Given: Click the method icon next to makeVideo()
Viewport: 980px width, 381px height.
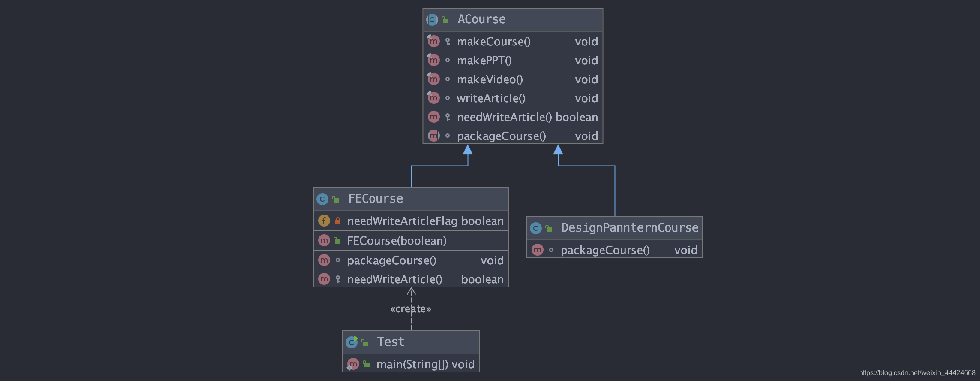Looking at the screenshot, I should click(x=433, y=79).
